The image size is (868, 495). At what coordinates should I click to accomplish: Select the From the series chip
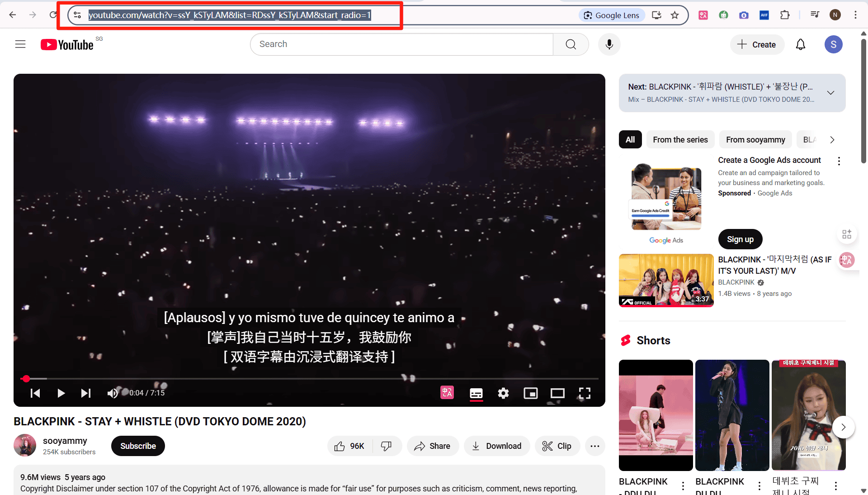680,140
